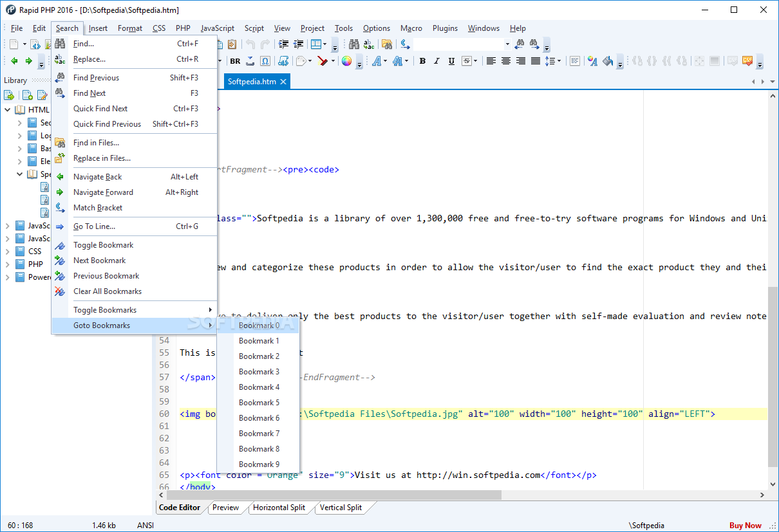Click the Code Editor tab
This screenshot has height=532, width=779.
(180, 508)
